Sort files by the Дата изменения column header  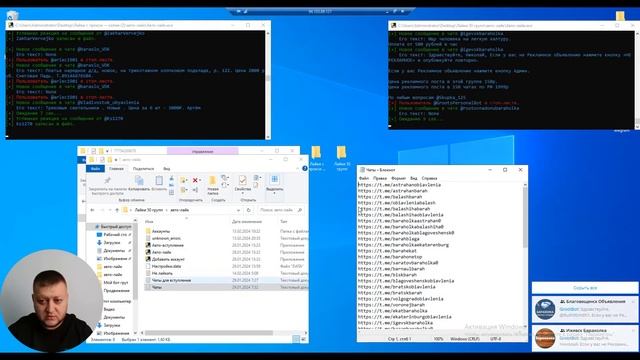247,221
